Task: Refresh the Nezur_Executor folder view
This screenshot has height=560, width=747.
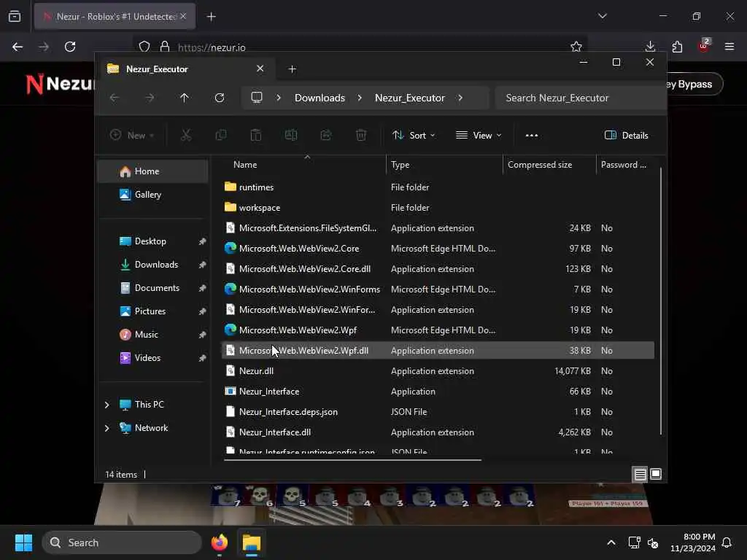Action: coord(220,98)
